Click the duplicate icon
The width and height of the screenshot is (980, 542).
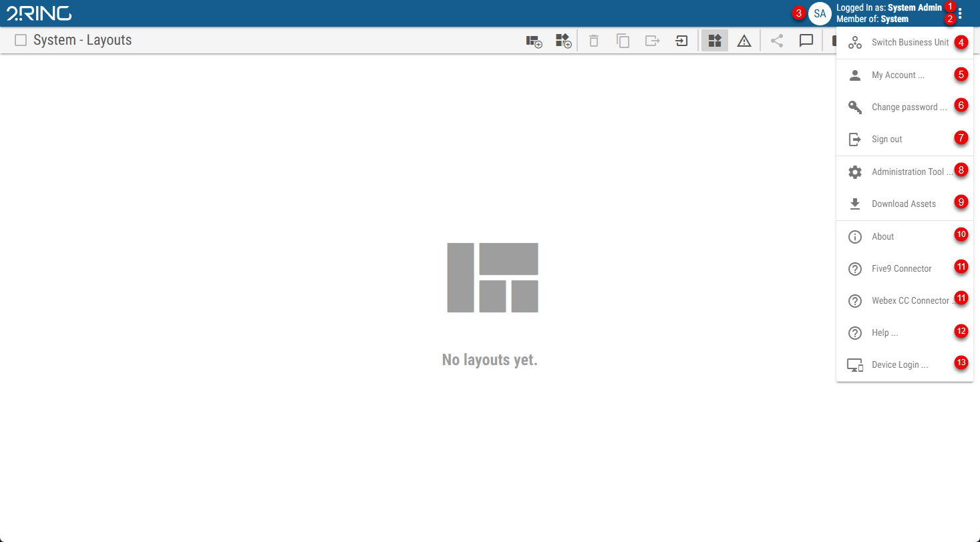(x=623, y=41)
